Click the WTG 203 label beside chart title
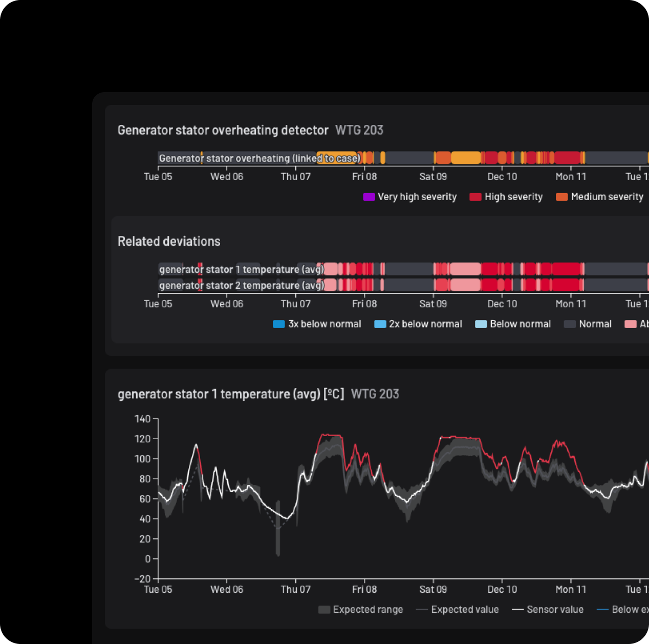 coord(375,394)
